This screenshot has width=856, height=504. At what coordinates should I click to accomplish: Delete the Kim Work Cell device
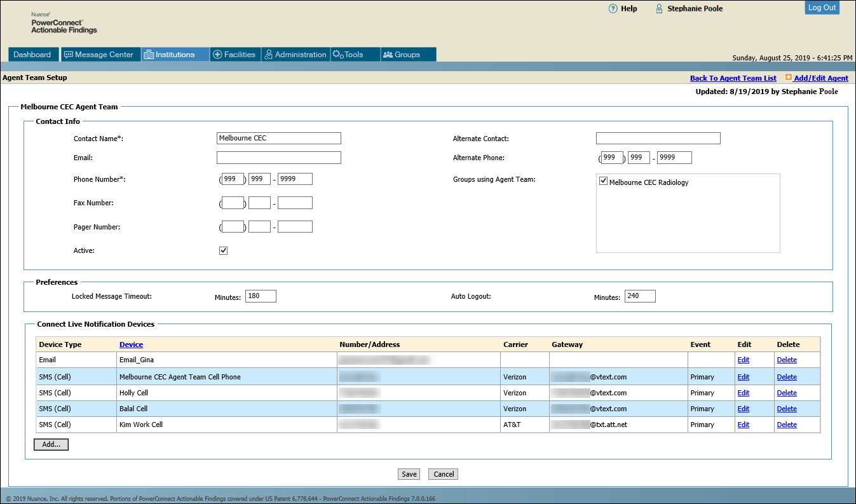[x=786, y=425]
